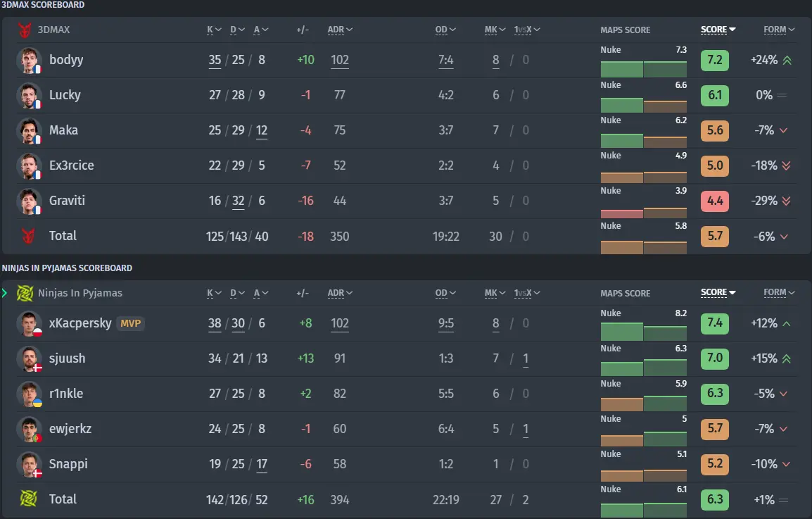The height and width of the screenshot is (519, 812).
Task: Click xKacpersky's Nuke map score bar
Action: (x=644, y=332)
